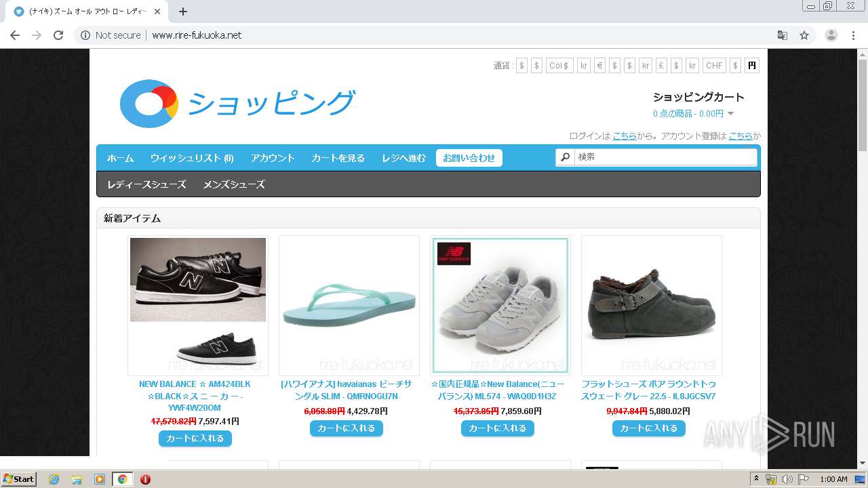The height and width of the screenshot is (488, 868).
Task: Open Windows Explorer folder in taskbar
Action: [x=77, y=479]
